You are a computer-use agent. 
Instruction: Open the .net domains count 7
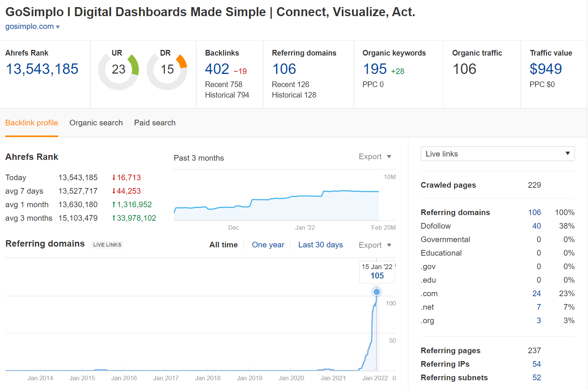[x=539, y=307]
